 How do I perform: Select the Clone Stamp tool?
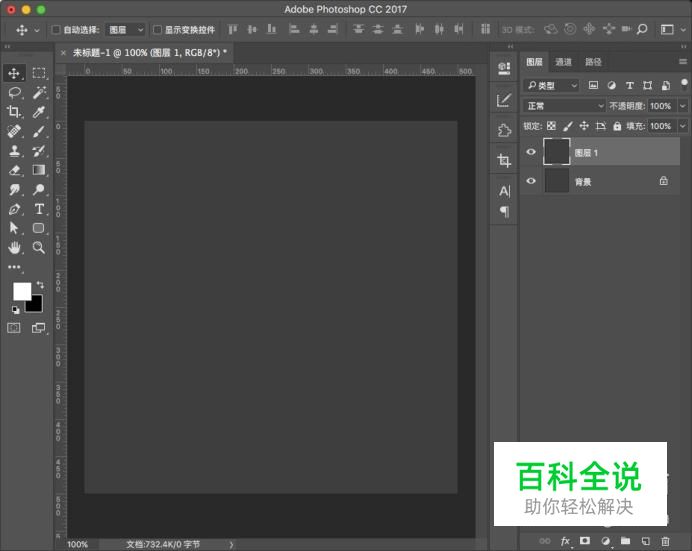[x=15, y=151]
